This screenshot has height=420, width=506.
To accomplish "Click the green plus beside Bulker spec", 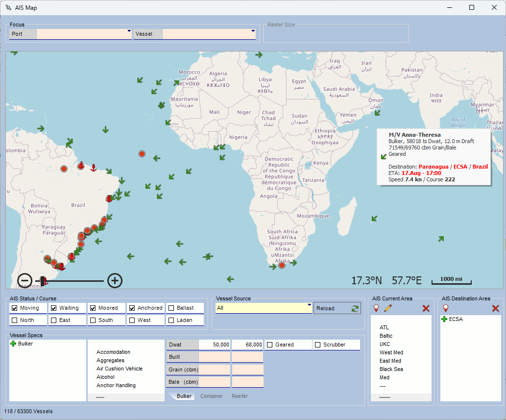I will [13, 344].
